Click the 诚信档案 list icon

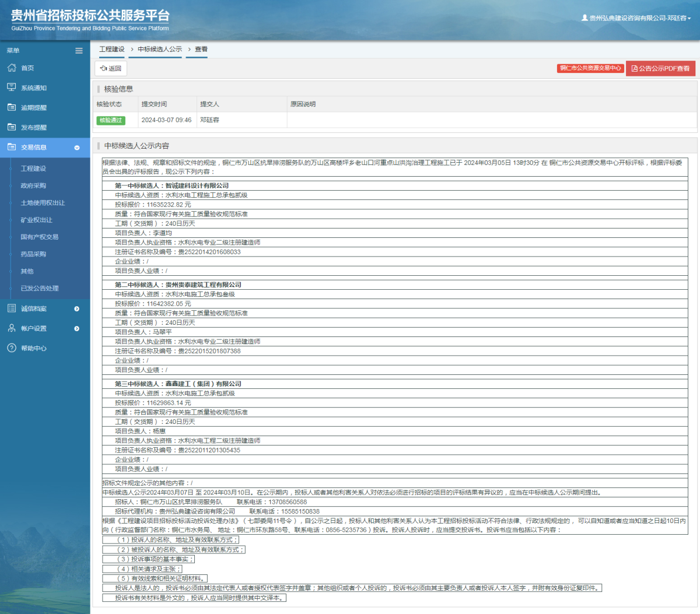(x=12, y=308)
